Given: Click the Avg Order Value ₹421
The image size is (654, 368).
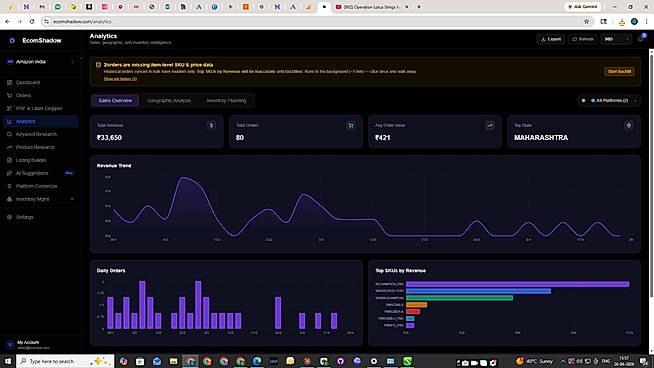Looking at the screenshot, I should point(382,137).
